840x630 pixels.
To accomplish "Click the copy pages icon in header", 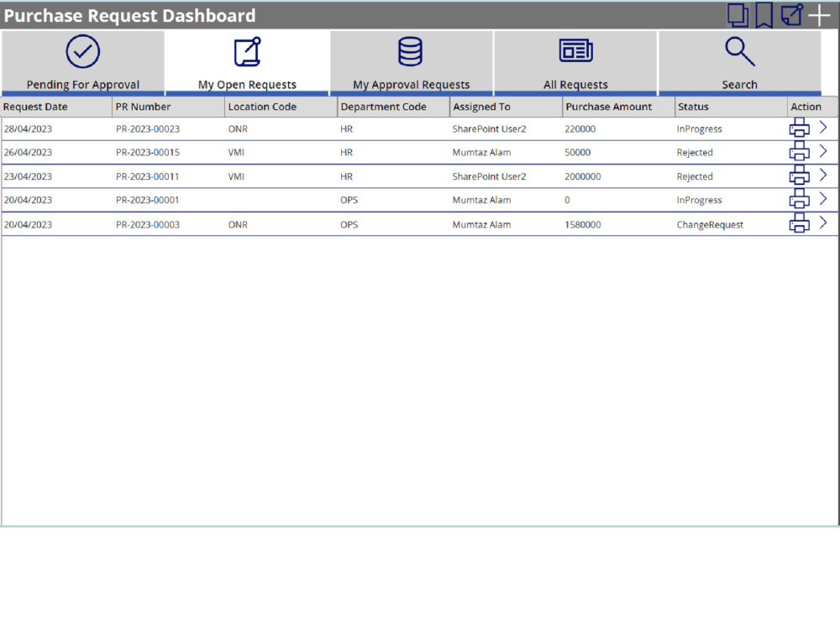I will click(x=738, y=15).
